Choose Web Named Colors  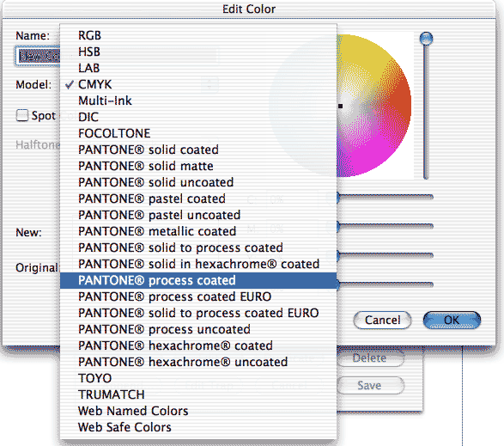(x=198, y=412)
